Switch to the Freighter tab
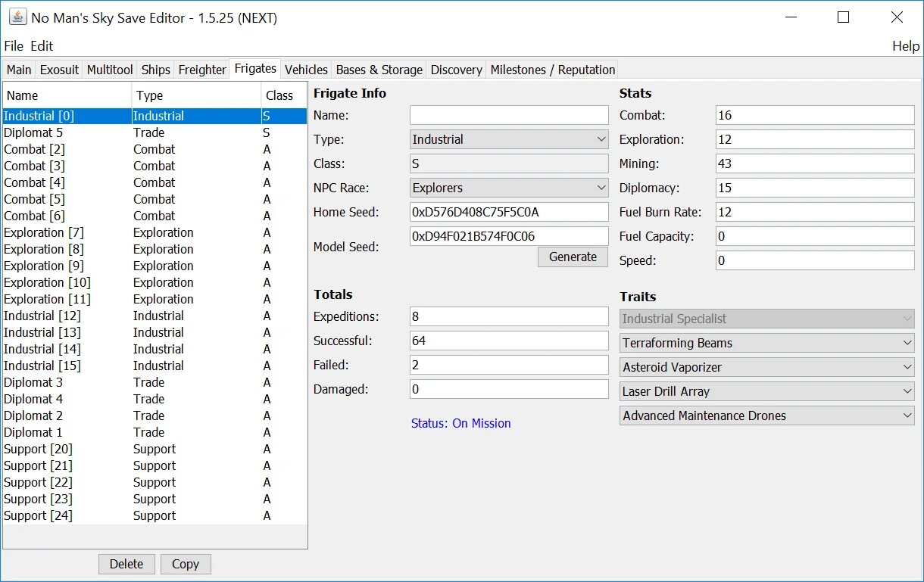 (x=202, y=70)
